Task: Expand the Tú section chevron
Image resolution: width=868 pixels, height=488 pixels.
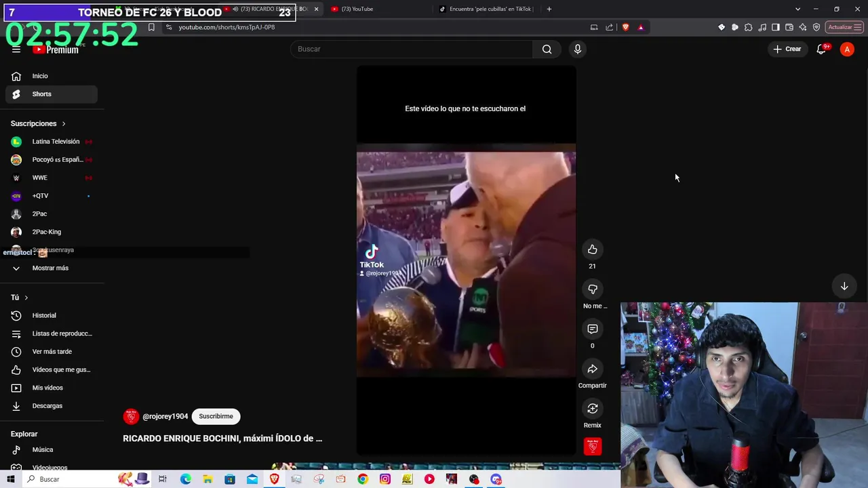Action: (26, 298)
